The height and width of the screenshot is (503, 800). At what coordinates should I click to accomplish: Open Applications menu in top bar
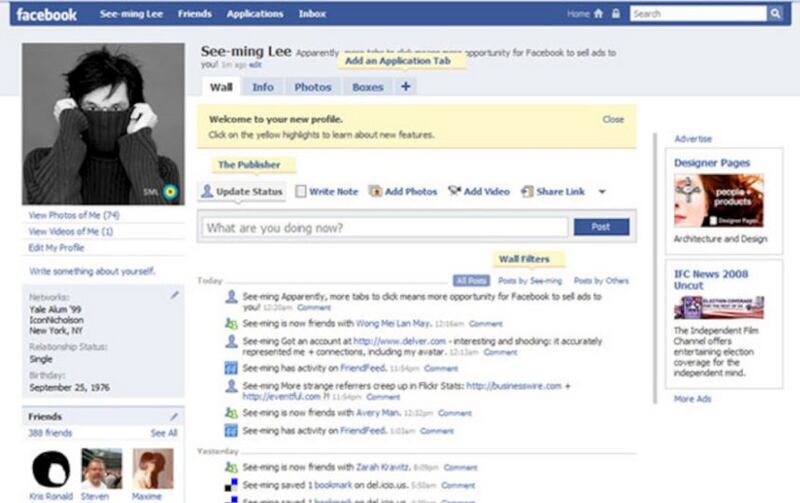(255, 14)
